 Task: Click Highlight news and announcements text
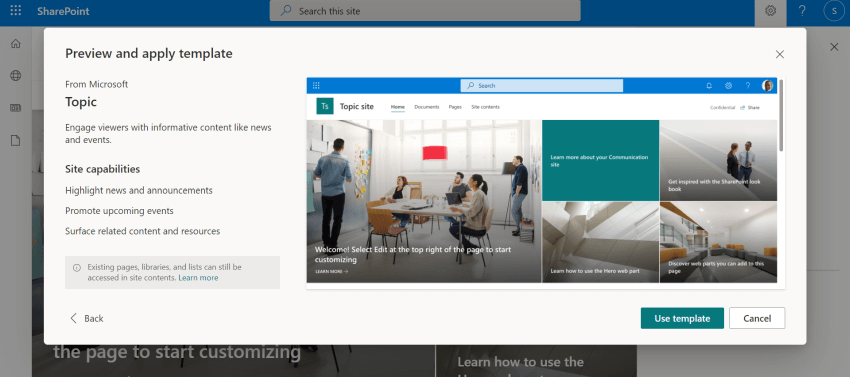(139, 190)
